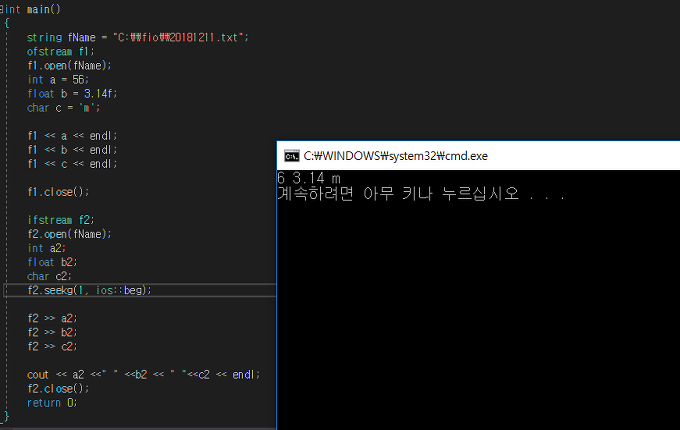Screen dimensions: 680x430
Task: Click the 'int a = 56;' line
Action: (58, 80)
